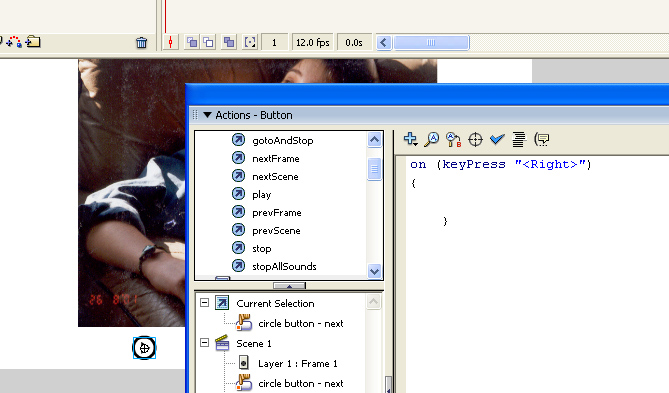This screenshot has height=393, width=669.
Task: Open the Replace tool in Actions
Action: 453,139
